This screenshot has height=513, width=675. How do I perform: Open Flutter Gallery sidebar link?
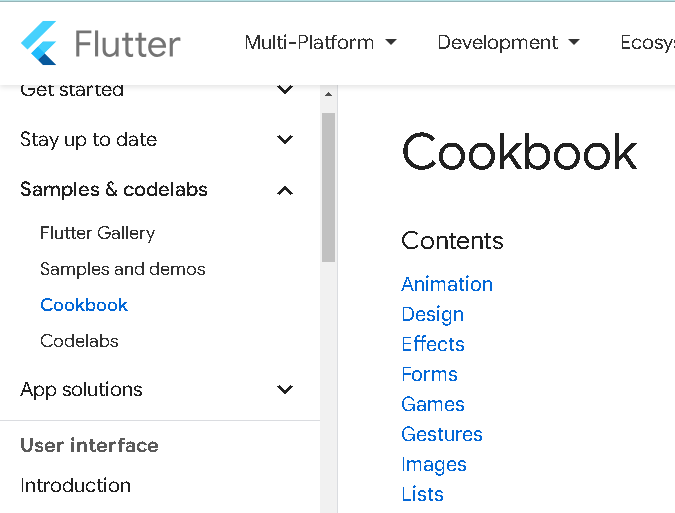(x=97, y=233)
